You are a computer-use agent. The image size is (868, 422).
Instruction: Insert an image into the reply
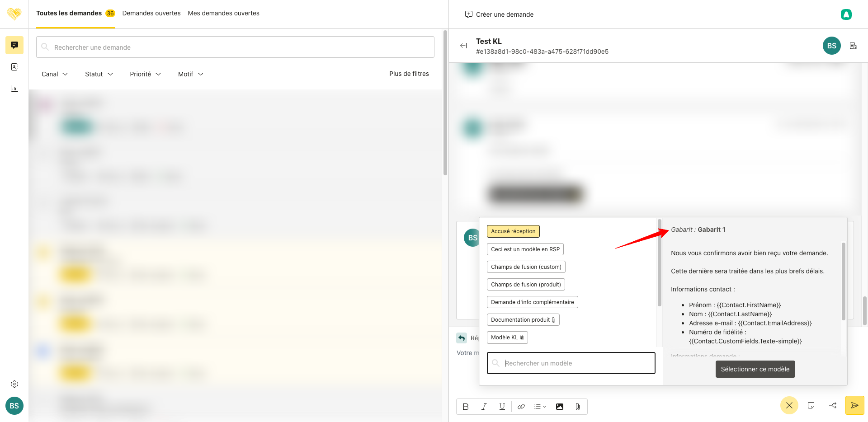coord(560,407)
